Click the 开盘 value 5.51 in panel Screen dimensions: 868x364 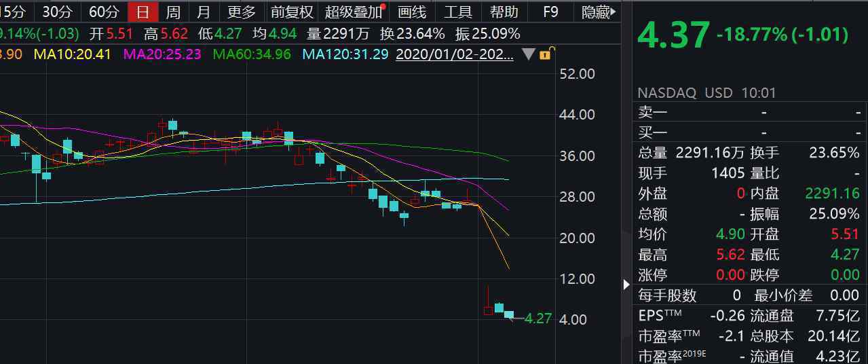tap(844, 234)
